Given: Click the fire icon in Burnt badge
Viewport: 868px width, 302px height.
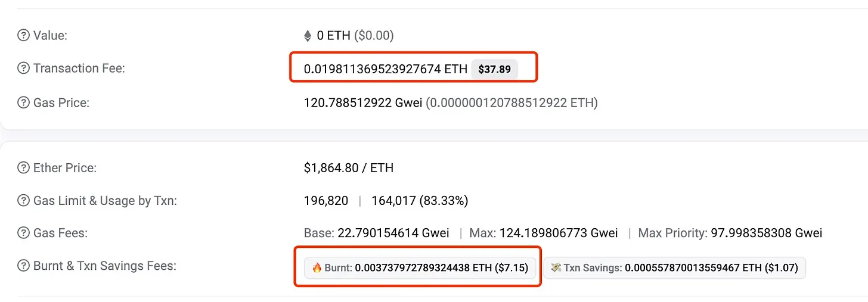Looking at the screenshot, I should [x=317, y=268].
